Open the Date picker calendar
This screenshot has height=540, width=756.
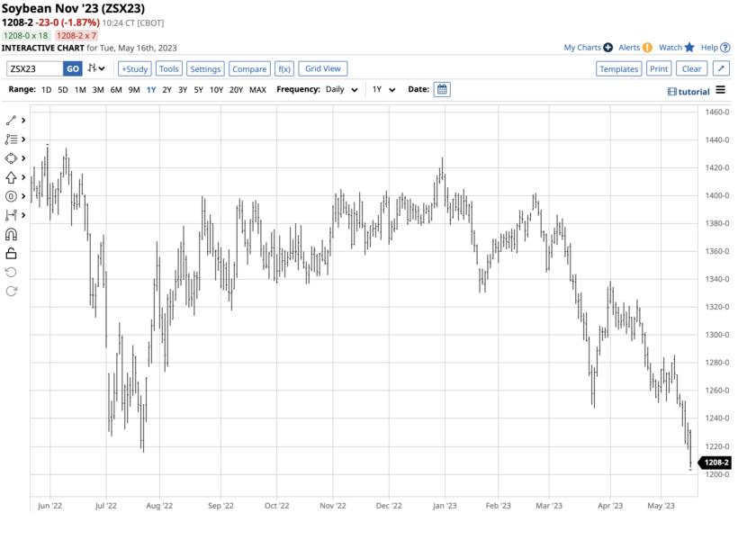[440, 89]
